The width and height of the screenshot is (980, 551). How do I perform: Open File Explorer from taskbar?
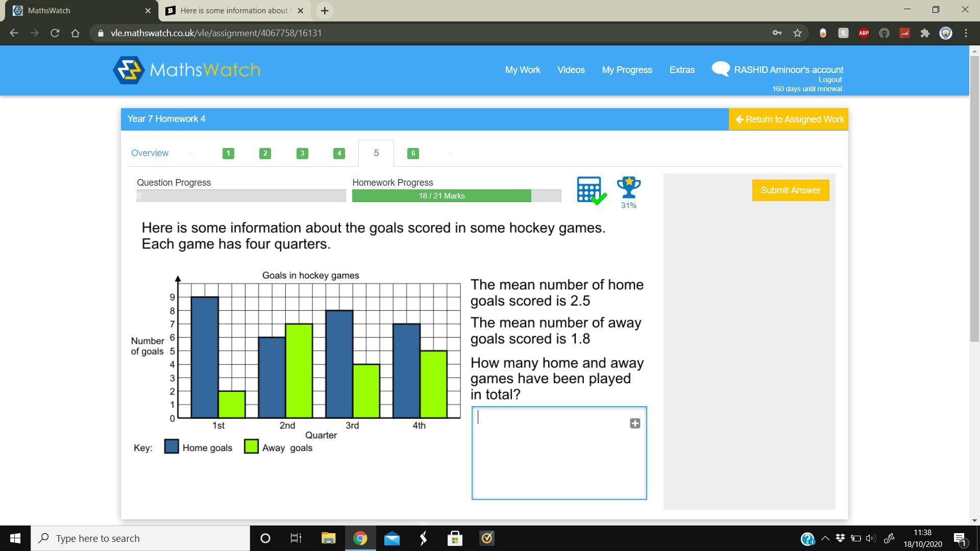[x=328, y=538]
